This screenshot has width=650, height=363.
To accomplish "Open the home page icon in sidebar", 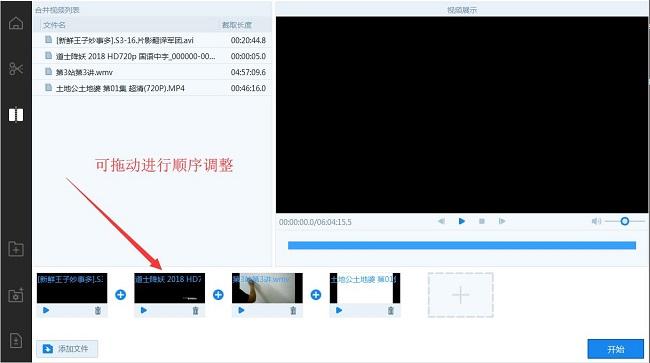I will click(x=16, y=23).
